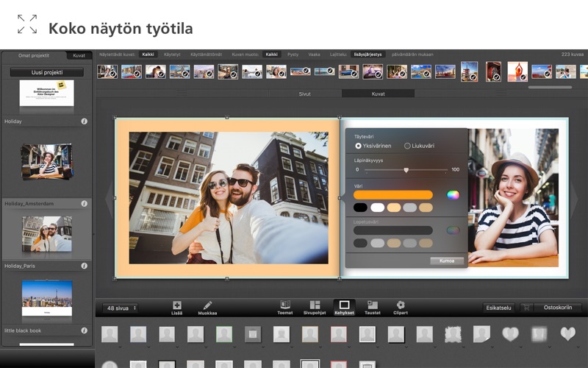
Task: Filter images by Pysty orientation
Action: [293, 54]
